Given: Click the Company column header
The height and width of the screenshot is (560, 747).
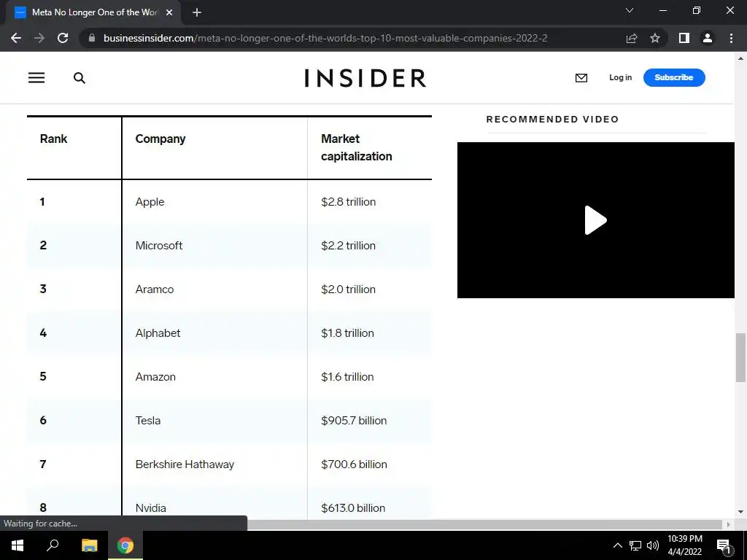Looking at the screenshot, I should tap(160, 139).
